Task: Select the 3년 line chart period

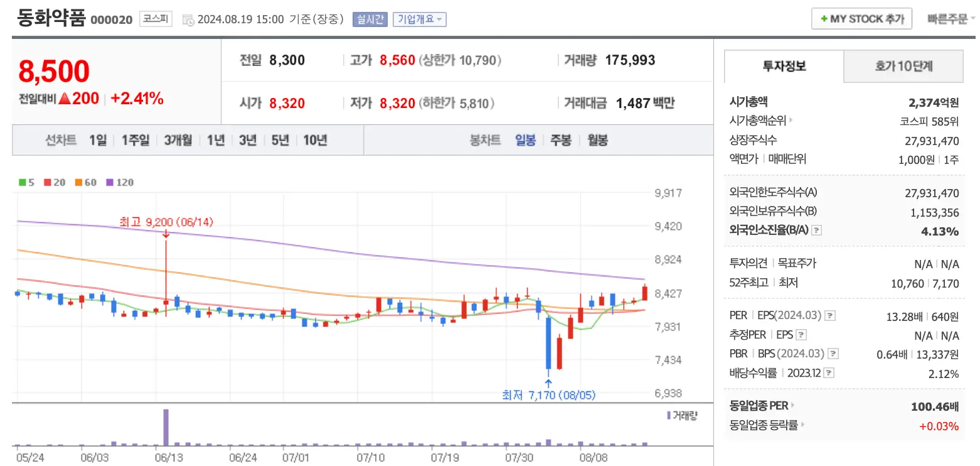Action: (248, 140)
